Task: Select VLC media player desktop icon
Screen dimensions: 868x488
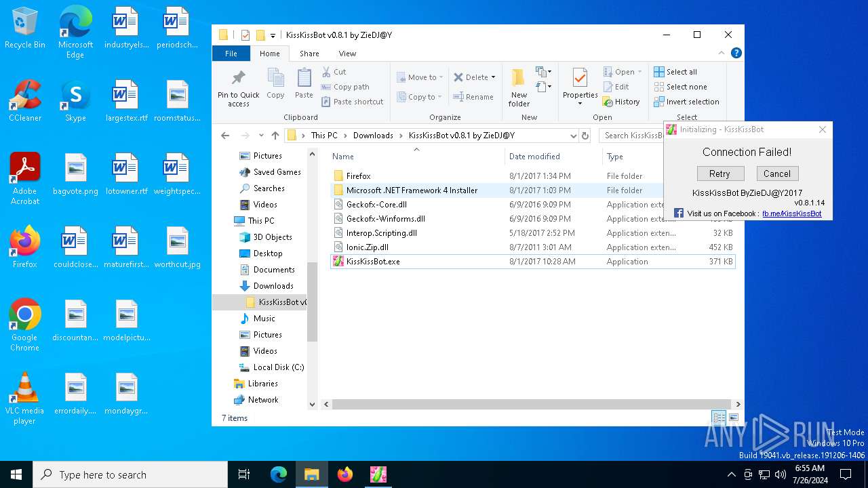Action: (25, 399)
